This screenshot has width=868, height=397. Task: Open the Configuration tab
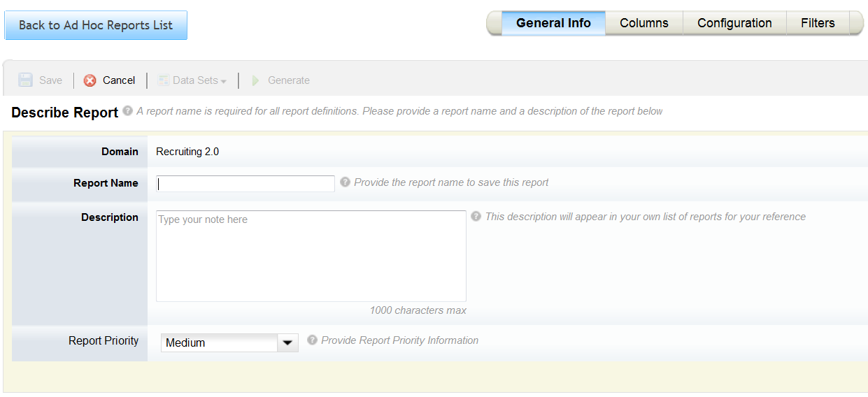pyautogui.click(x=734, y=23)
